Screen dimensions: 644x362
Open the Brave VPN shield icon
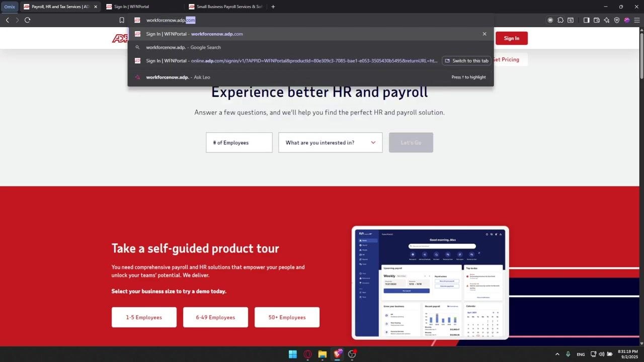tap(617, 20)
